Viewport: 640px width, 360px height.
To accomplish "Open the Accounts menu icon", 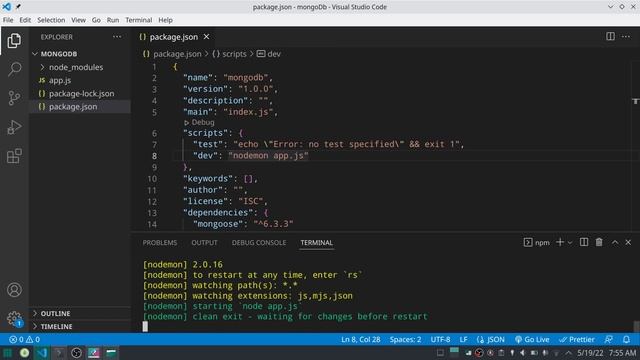I will click(x=14, y=290).
